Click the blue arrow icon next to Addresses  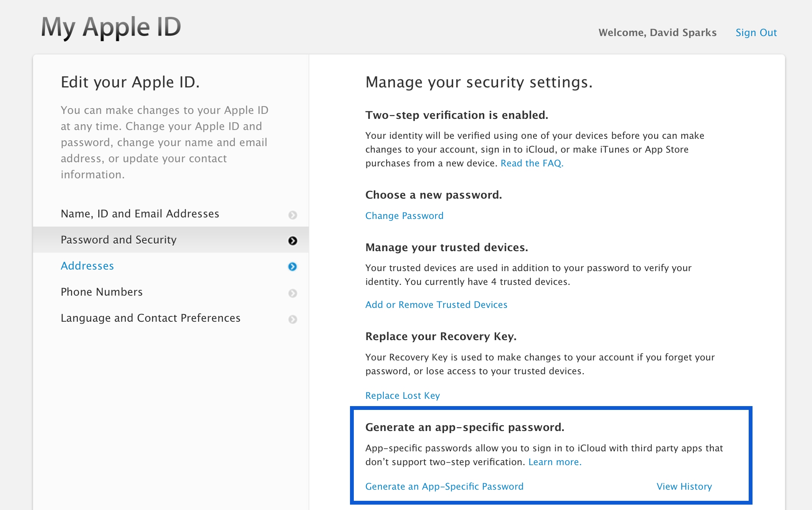[292, 267]
